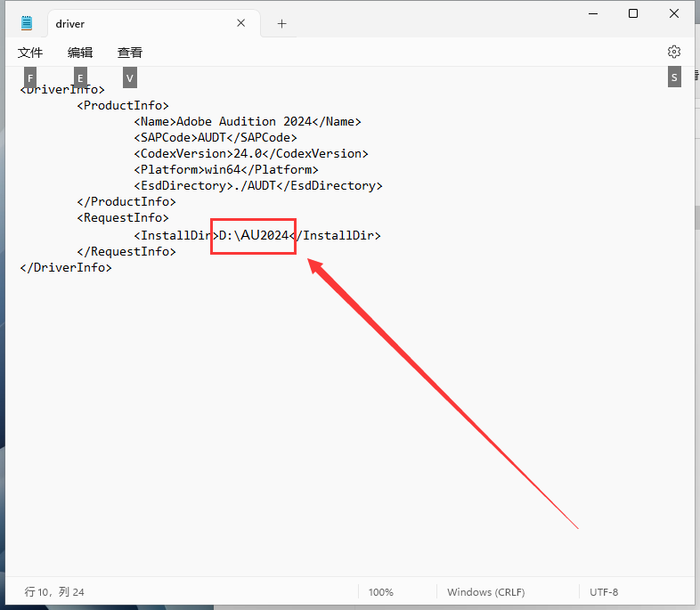Click the opening <RequestInfo> tag
Image resolution: width=700 pixels, height=610 pixels.
(x=123, y=218)
